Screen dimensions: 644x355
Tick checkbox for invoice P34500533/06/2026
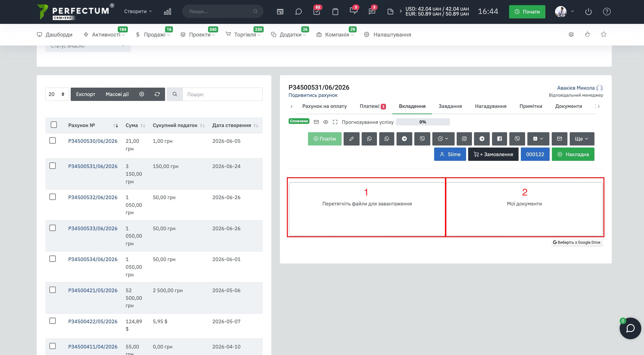(x=52, y=228)
